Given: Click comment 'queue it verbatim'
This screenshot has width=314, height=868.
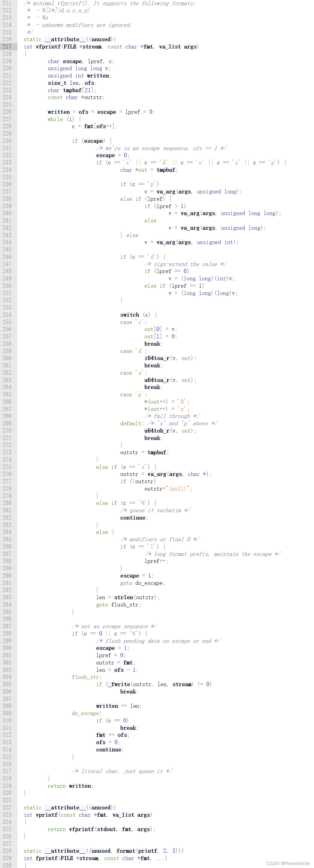Looking at the screenshot, I should [x=155, y=510].
